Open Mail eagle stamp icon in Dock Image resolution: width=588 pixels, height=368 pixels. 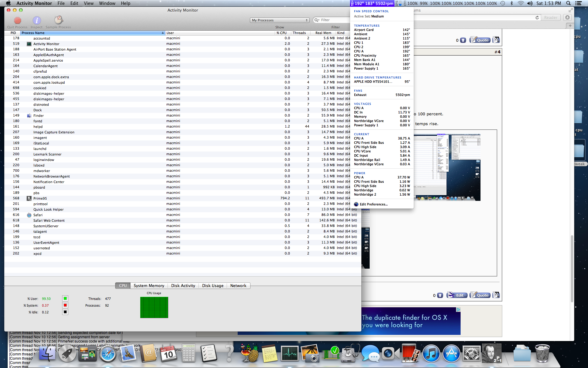coord(128,354)
